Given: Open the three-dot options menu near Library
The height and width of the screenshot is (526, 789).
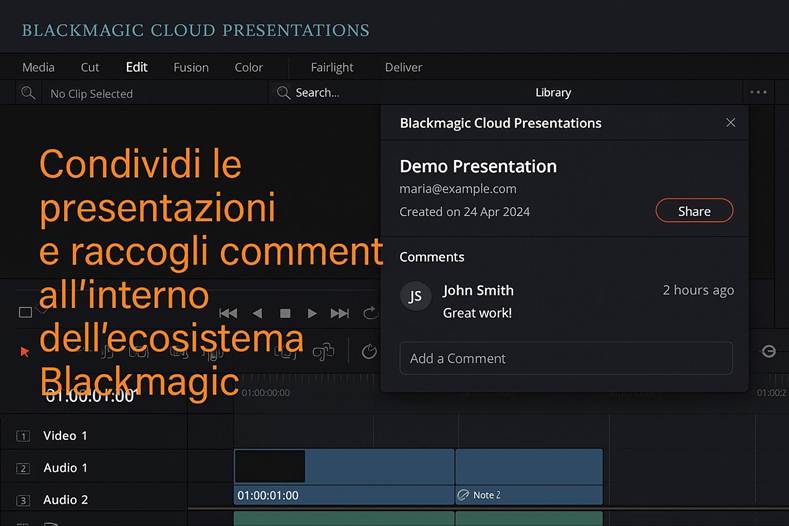Looking at the screenshot, I should (x=758, y=92).
